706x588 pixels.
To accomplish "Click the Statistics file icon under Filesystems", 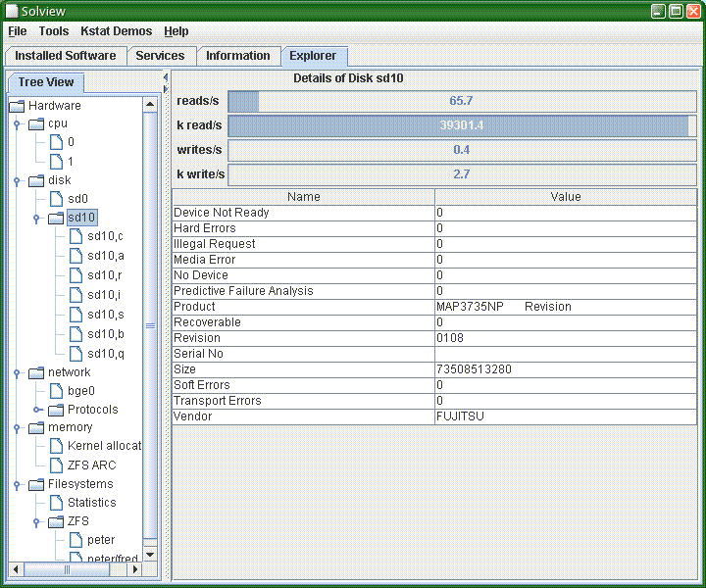I will point(56,503).
